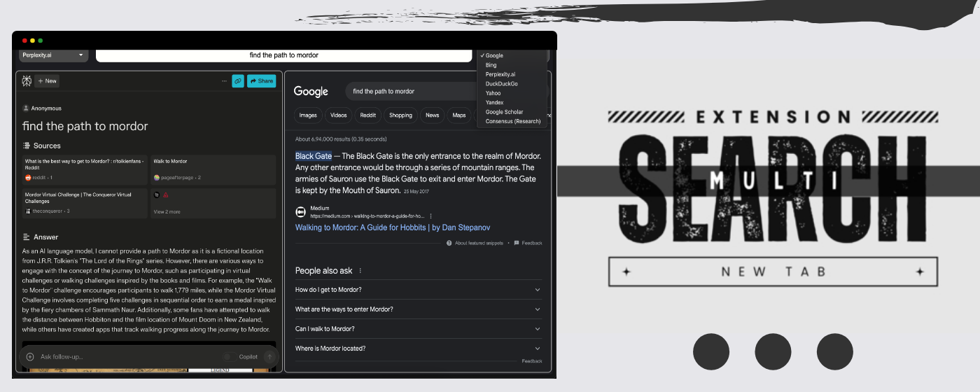Click the Google logo

pos(311,92)
